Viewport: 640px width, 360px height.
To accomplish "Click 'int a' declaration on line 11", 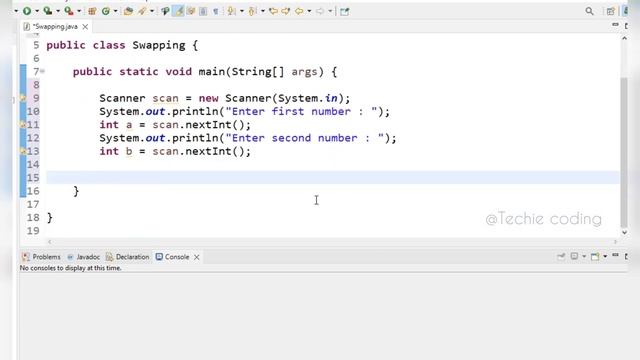I will (x=116, y=124).
